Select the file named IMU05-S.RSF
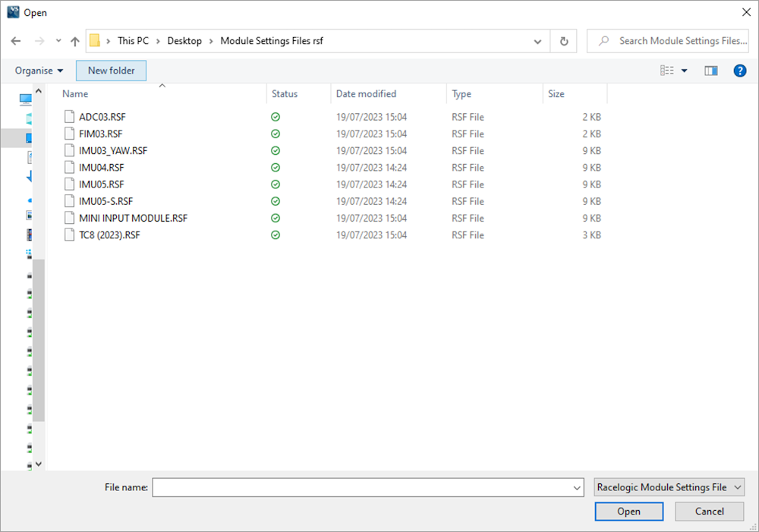 [106, 202]
